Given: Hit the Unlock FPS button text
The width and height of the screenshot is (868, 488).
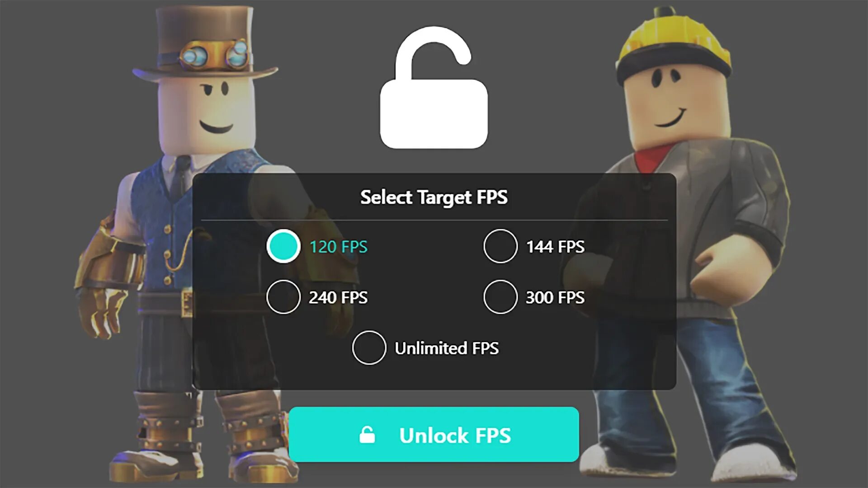Looking at the screenshot, I should click(x=455, y=436).
